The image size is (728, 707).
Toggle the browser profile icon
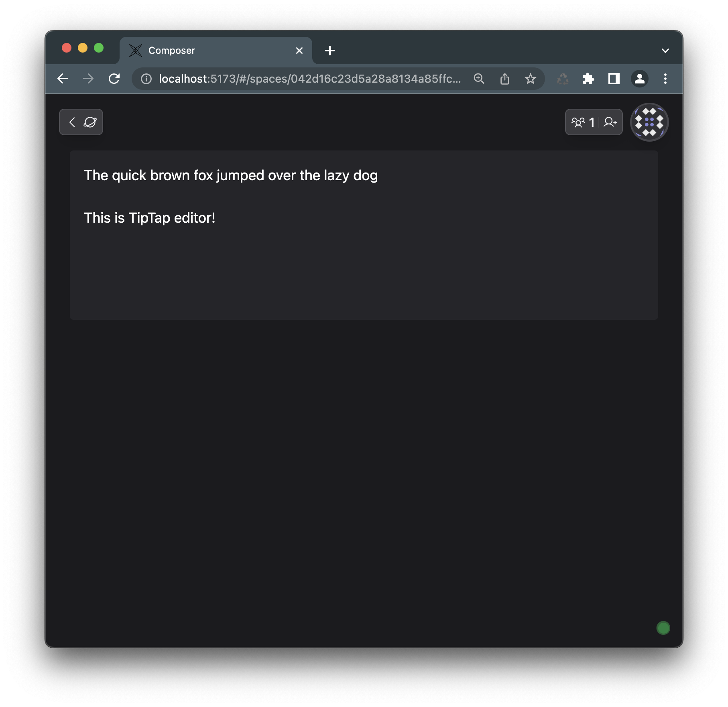point(640,79)
